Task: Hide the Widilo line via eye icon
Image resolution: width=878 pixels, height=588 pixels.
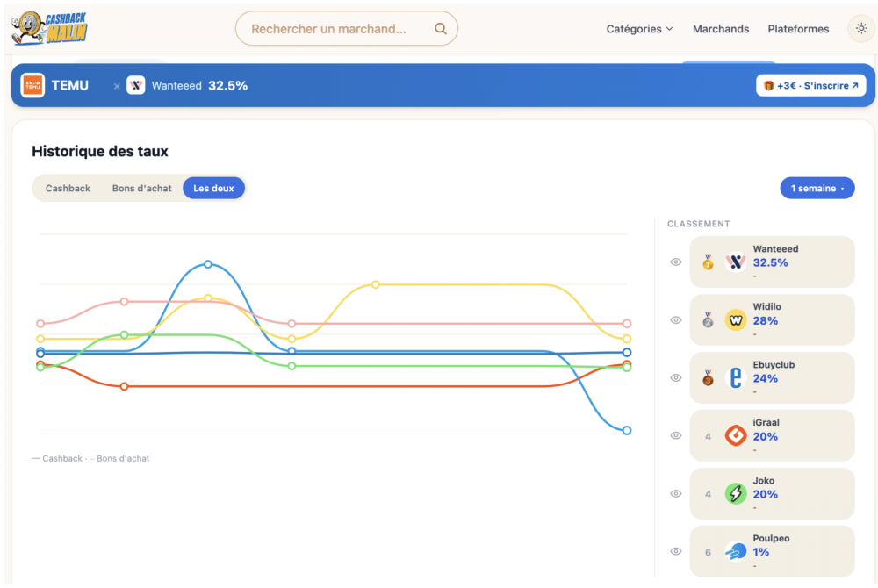Action: point(676,320)
